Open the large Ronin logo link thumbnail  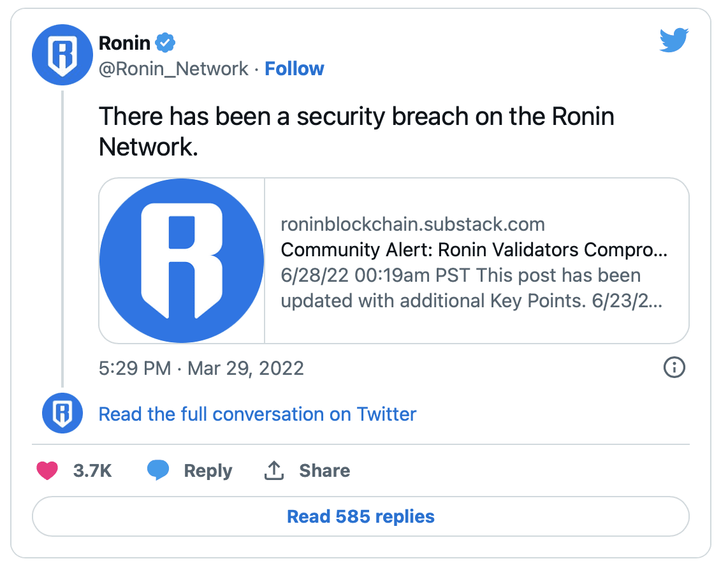coord(182,261)
